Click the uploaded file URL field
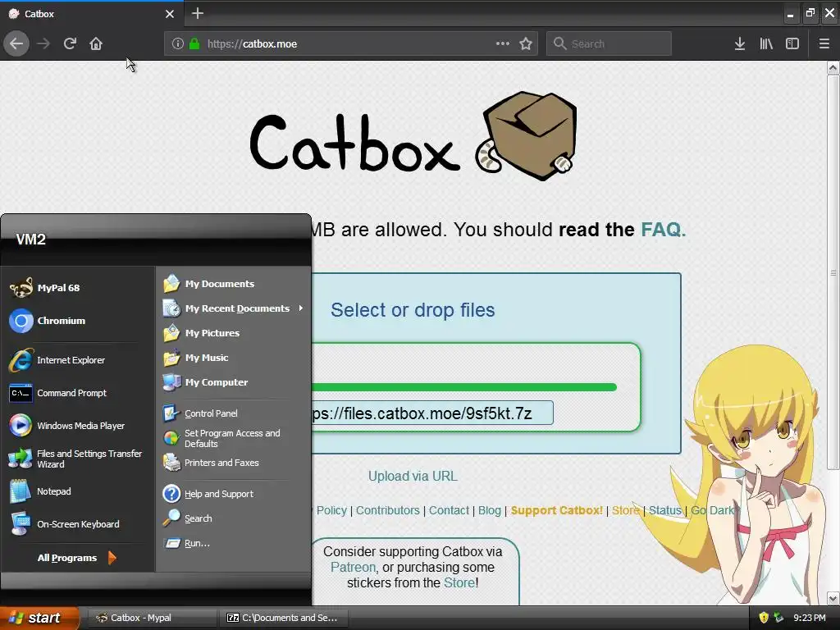 click(431, 413)
